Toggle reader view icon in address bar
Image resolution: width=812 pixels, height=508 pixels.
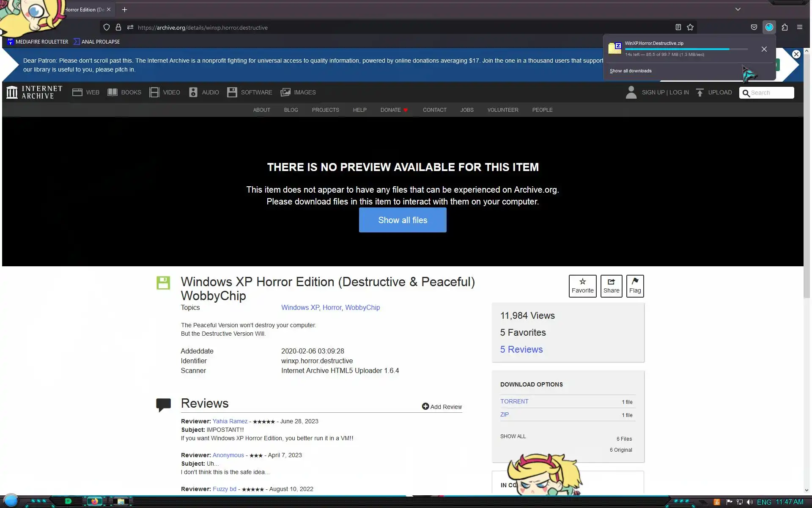point(678,28)
